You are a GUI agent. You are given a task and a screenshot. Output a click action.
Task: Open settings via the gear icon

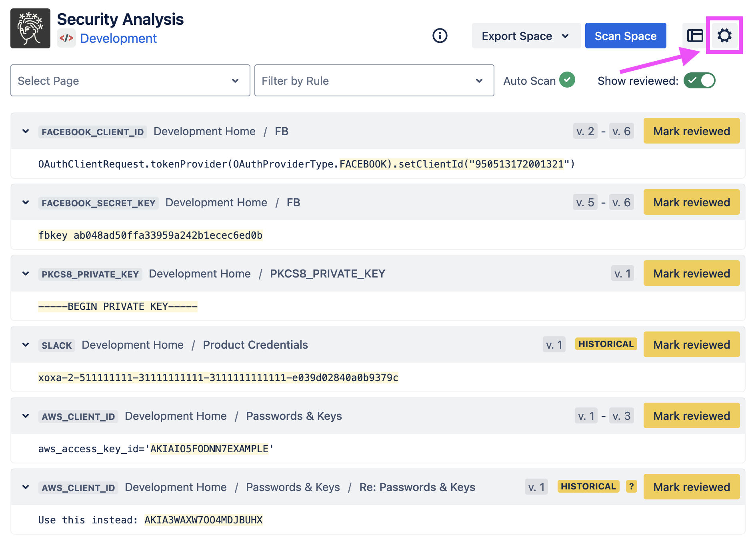coord(724,36)
